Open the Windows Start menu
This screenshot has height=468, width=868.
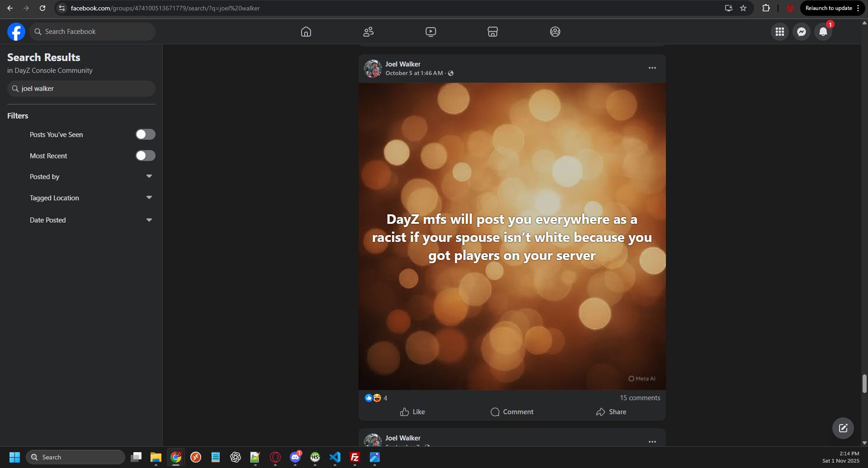tap(14, 457)
